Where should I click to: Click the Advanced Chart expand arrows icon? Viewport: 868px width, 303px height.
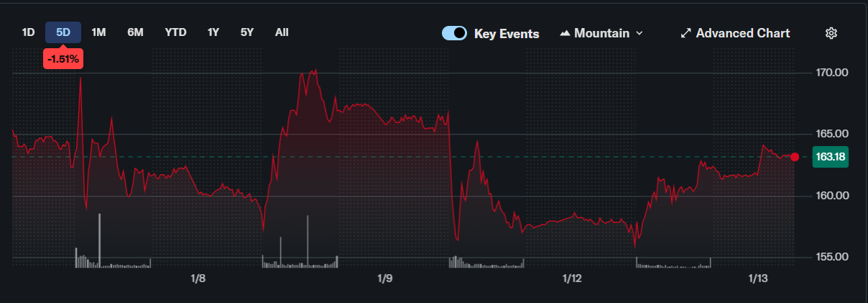point(686,33)
